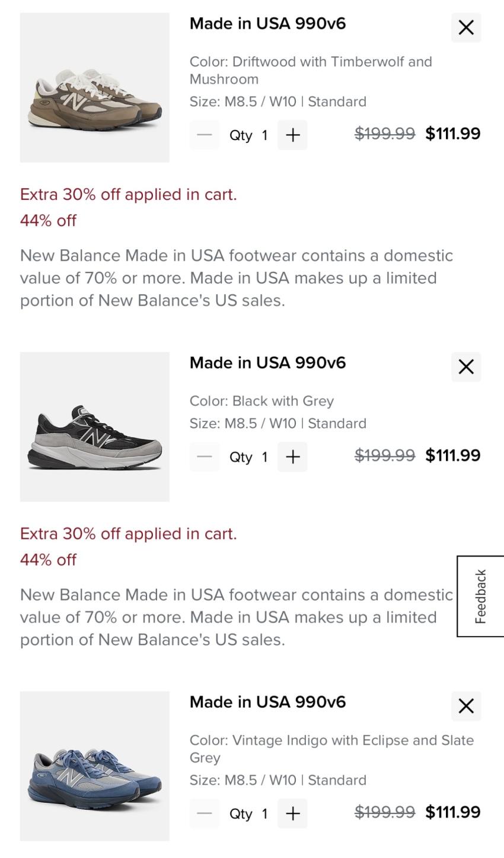The image size is (504, 858).
Task: Open the Vintage Indigo shoe image
Action: click(x=95, y=766)
